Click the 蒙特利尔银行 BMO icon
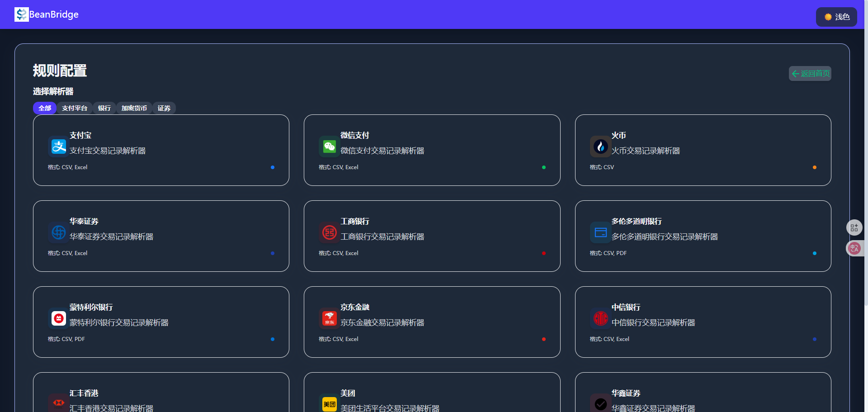This screenshot has width=868, height=412. 59,318
